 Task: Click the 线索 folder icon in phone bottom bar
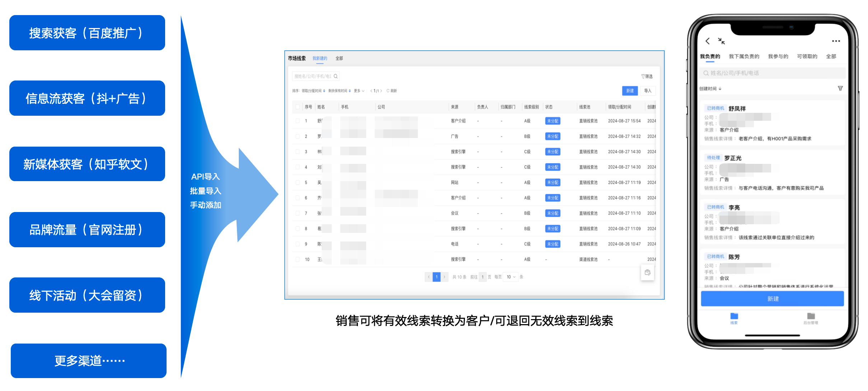tap(734, 317)
